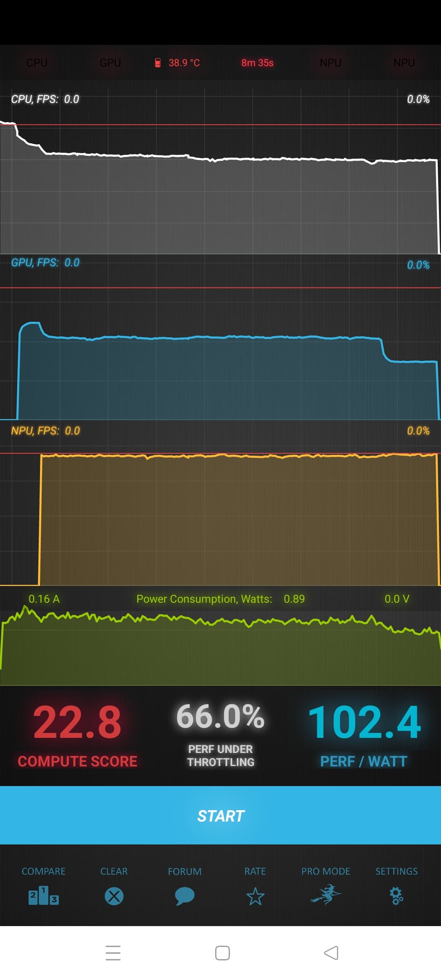Open the Compare podium icon
The width and height of the screenshot is (441, 980).
(44, 895)
